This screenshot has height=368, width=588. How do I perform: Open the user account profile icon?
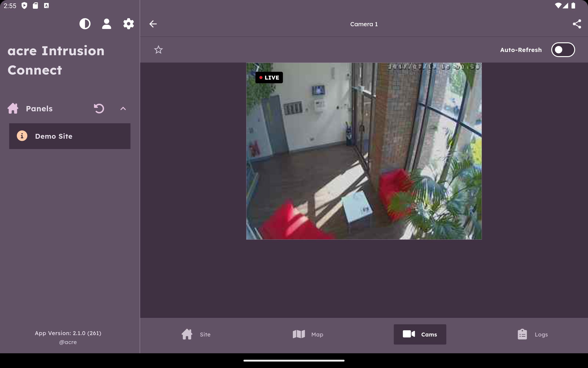(106, 24)
